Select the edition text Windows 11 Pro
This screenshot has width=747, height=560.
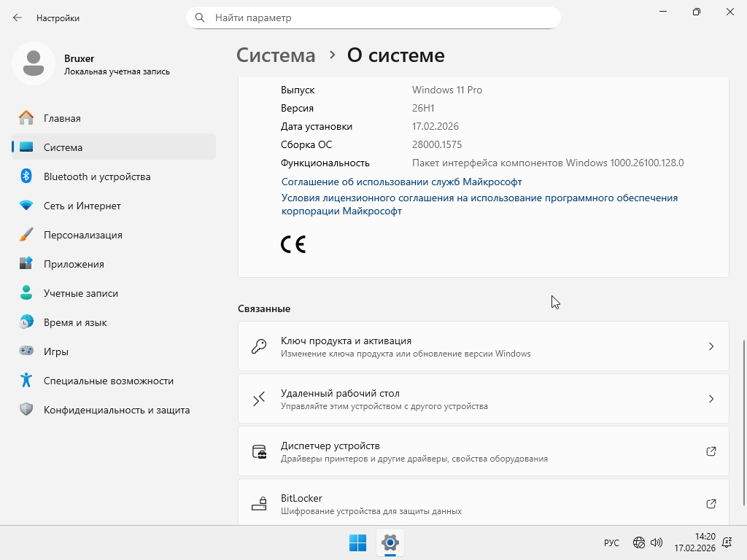pos(447,90)
